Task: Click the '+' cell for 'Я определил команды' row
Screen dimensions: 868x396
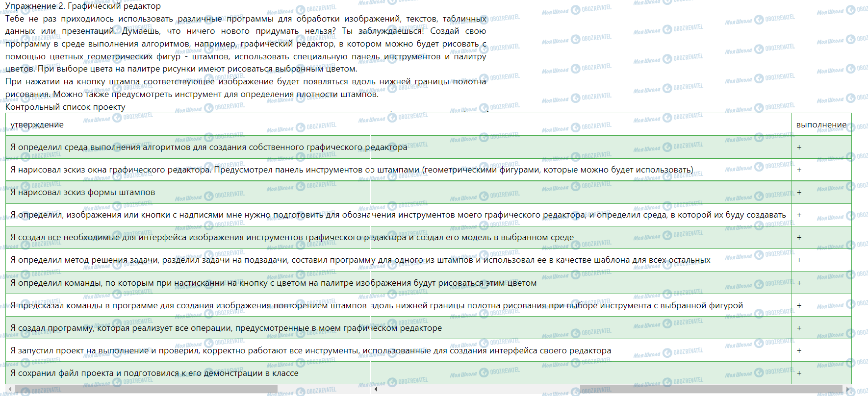Action: click(x=821, y=283)
